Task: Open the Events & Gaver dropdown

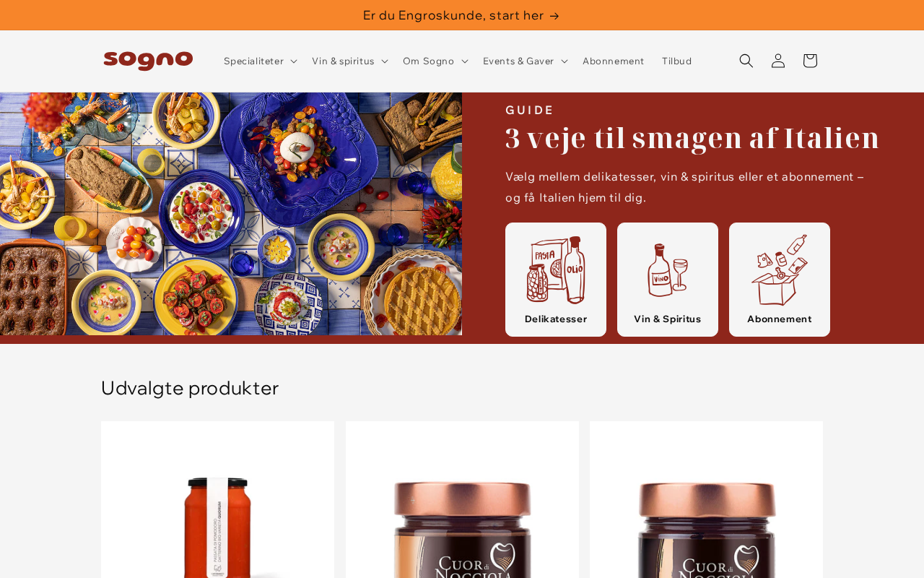Action: 526,61
